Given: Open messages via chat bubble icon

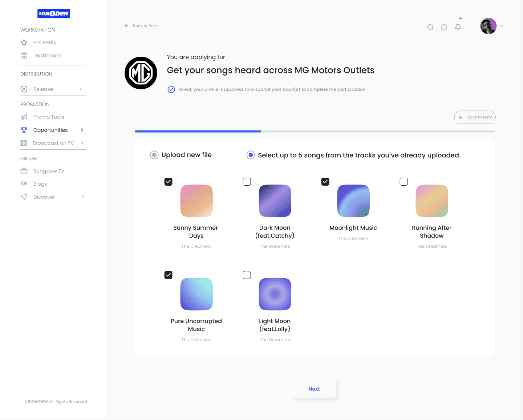Looking at the screenshot, I should [444, 27].
